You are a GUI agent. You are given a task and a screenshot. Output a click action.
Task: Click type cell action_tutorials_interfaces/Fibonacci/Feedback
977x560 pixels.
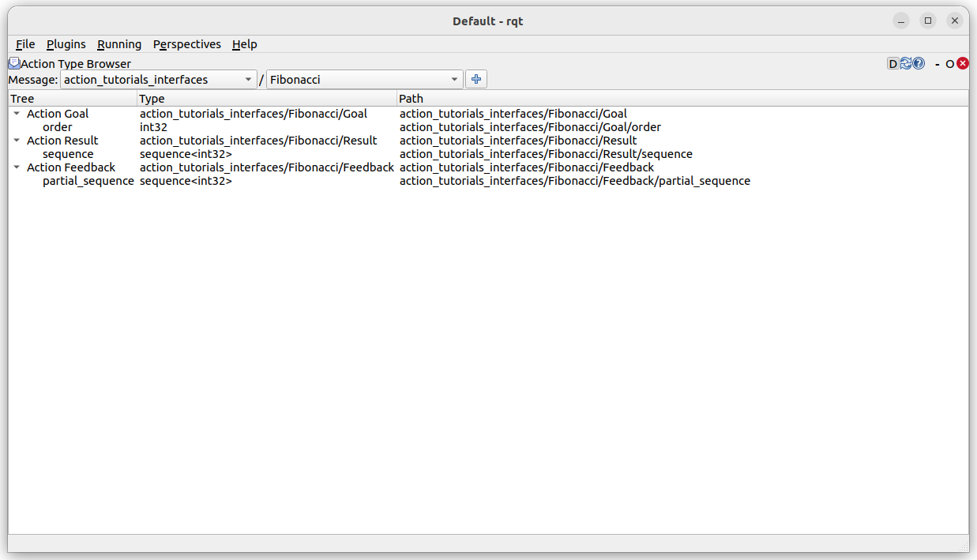pyautogui.click(x=267, y=167)
